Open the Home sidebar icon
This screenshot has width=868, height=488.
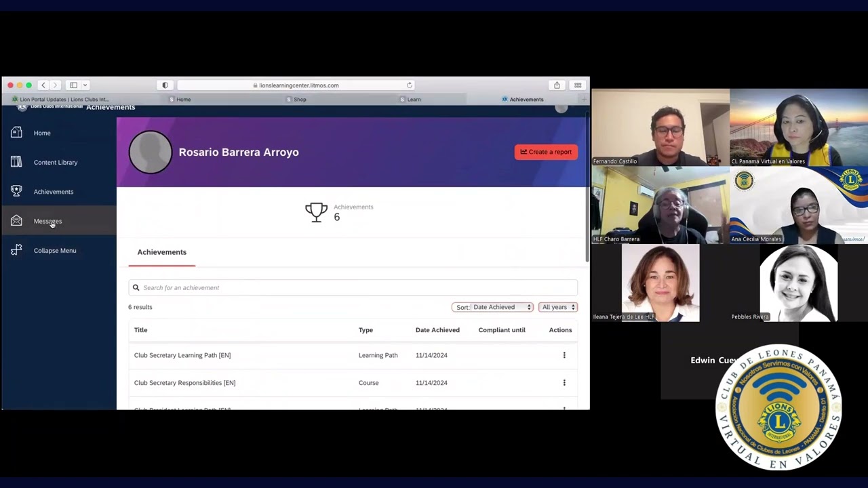coord(16,133)
